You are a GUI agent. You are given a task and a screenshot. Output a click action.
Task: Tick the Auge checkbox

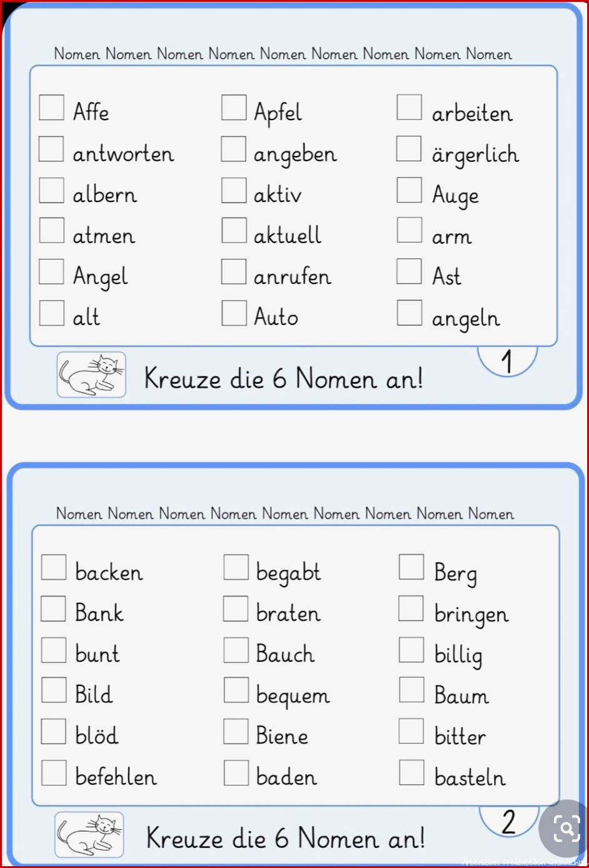pyautogui.click(x=410, y=190)
